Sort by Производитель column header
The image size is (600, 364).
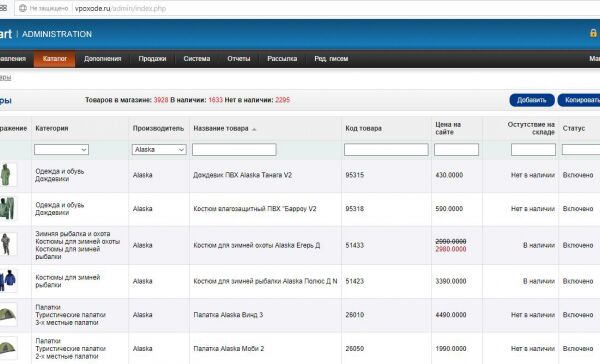(x=158, y=128)
